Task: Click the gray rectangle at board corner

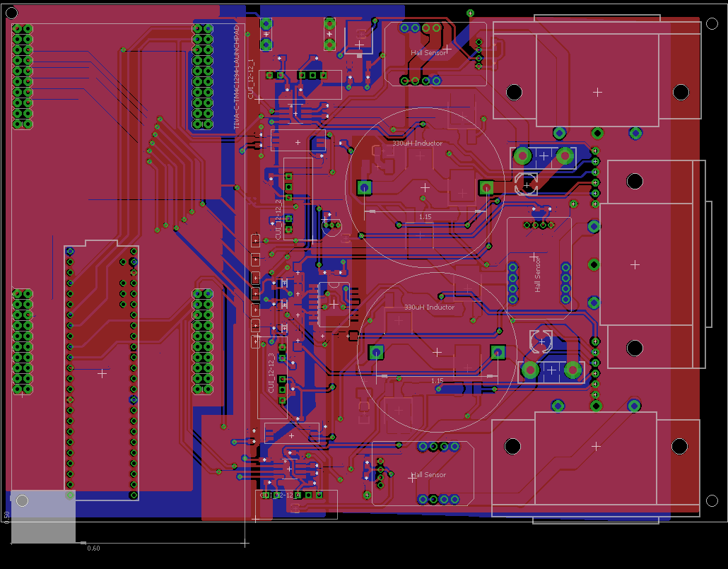Action: (x=43, y=517)
